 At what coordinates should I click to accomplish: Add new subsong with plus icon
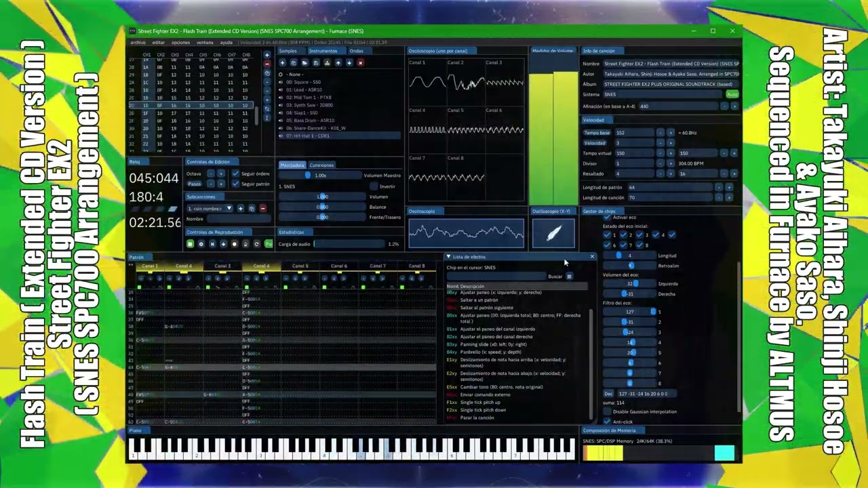click(241, 208)
